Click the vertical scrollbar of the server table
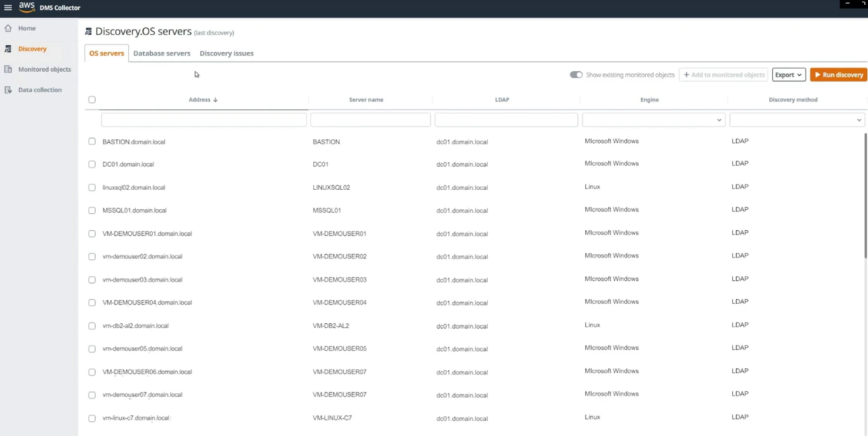The image size is (868, 436). [x=866, y=195]
